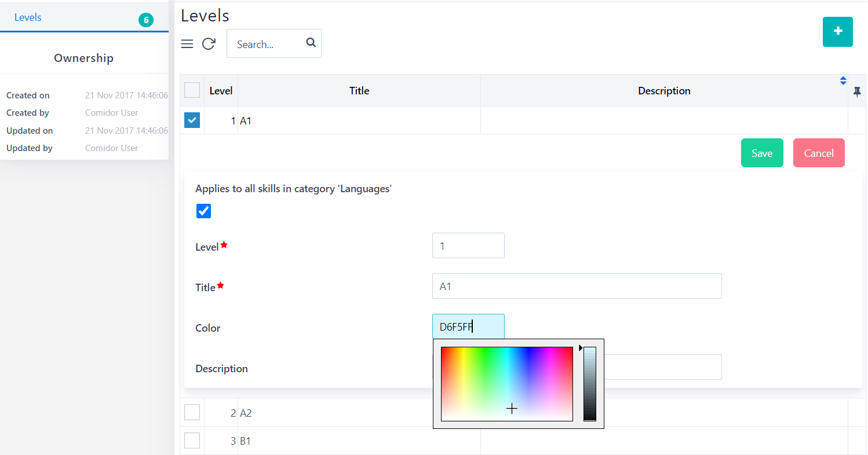
Task: Toggle the 'Applies to all skills' checkbox
Action: tap(203, 211)
